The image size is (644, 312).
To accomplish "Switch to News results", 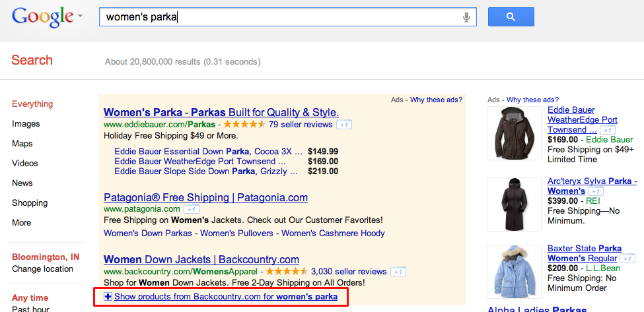I will click(x=22, y=183).
